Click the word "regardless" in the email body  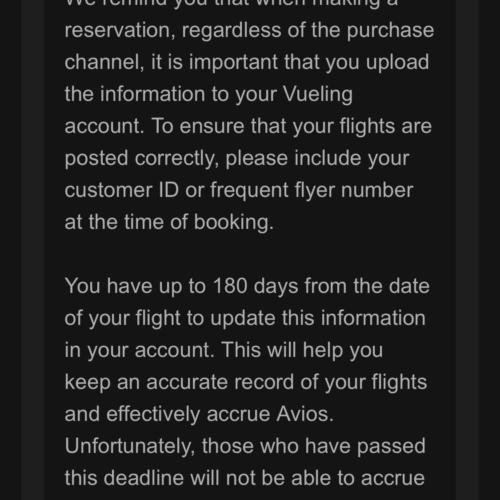[232, 31]
